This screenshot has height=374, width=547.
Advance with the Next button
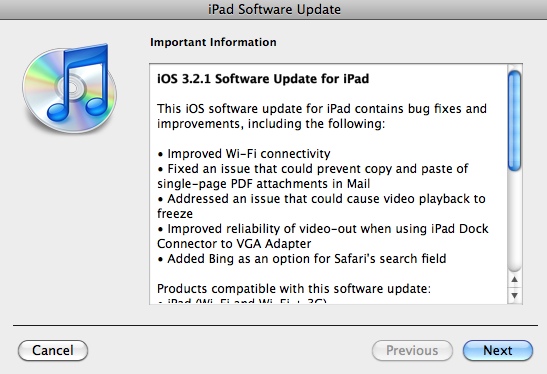pos(498,350)
